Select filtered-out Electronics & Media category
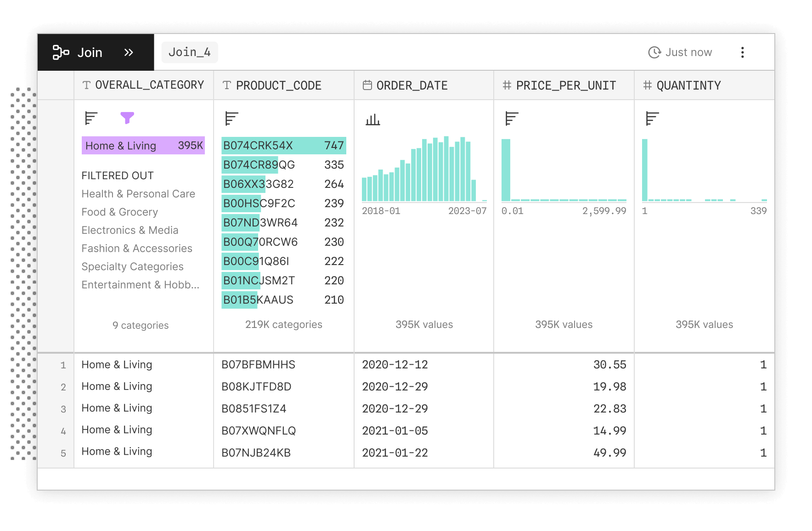The width and height of the screenshot is (812, 531). 130,230
